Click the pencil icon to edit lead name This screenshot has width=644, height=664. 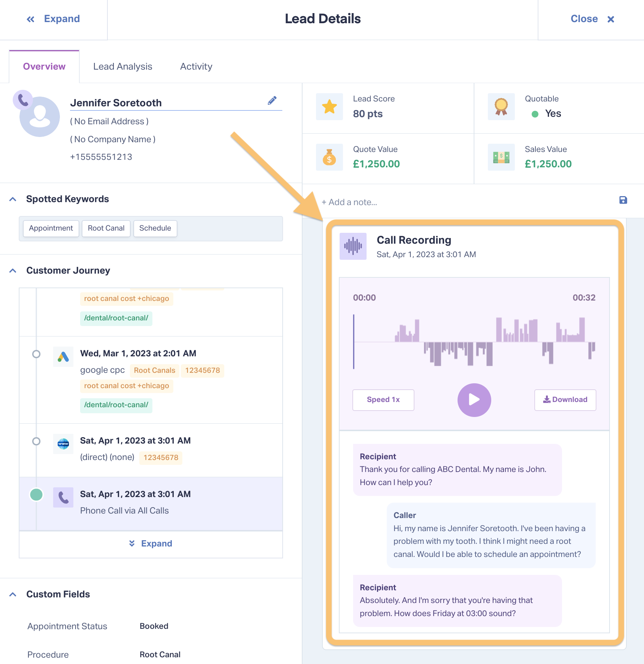coord(272,100)
